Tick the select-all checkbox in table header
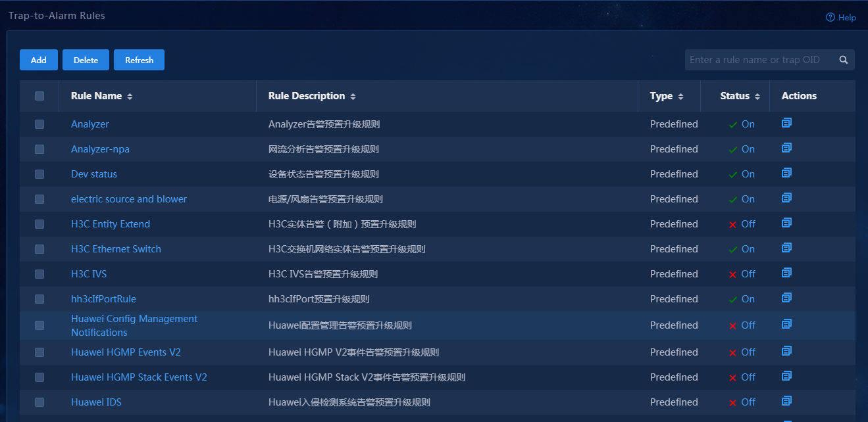The image size is (868, 422). (x=39, y=96)
